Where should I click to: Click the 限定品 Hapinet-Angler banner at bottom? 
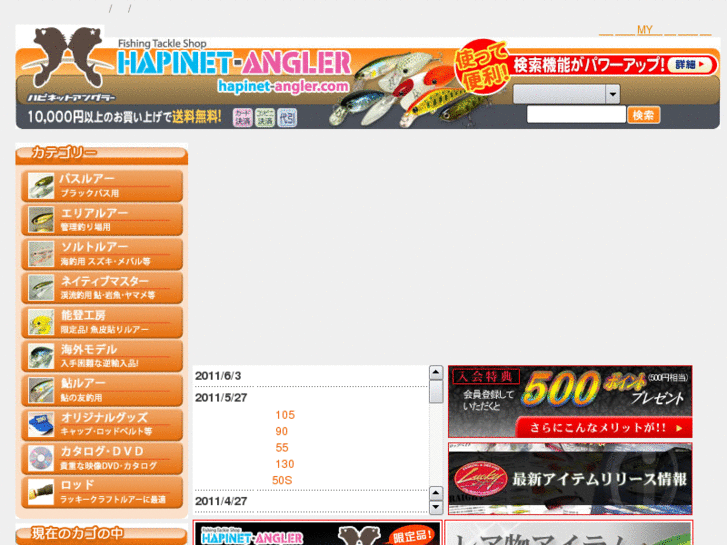(x=317, y=533)
